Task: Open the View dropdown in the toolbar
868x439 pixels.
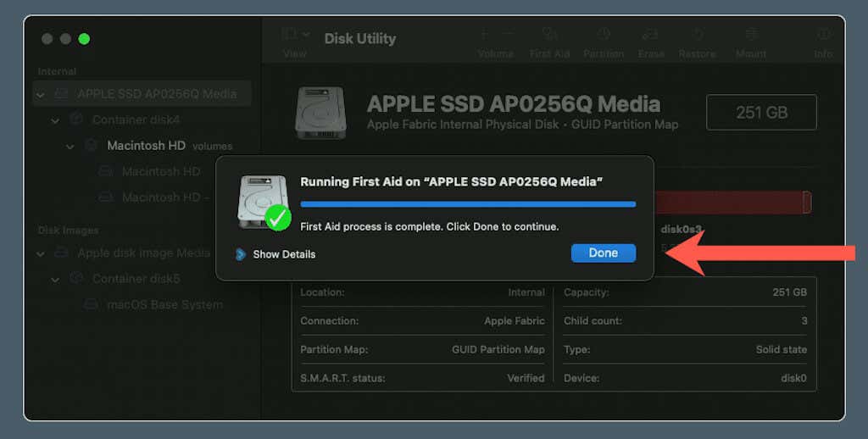Action: click(x=295, y=35)
